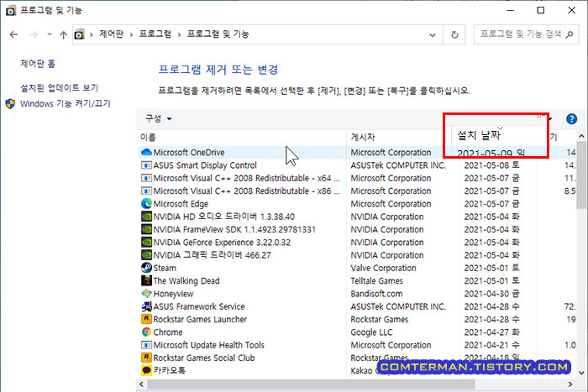Expand chevron after 제어판 breadcrumb
588x392 pixels.
coord(131,35)
